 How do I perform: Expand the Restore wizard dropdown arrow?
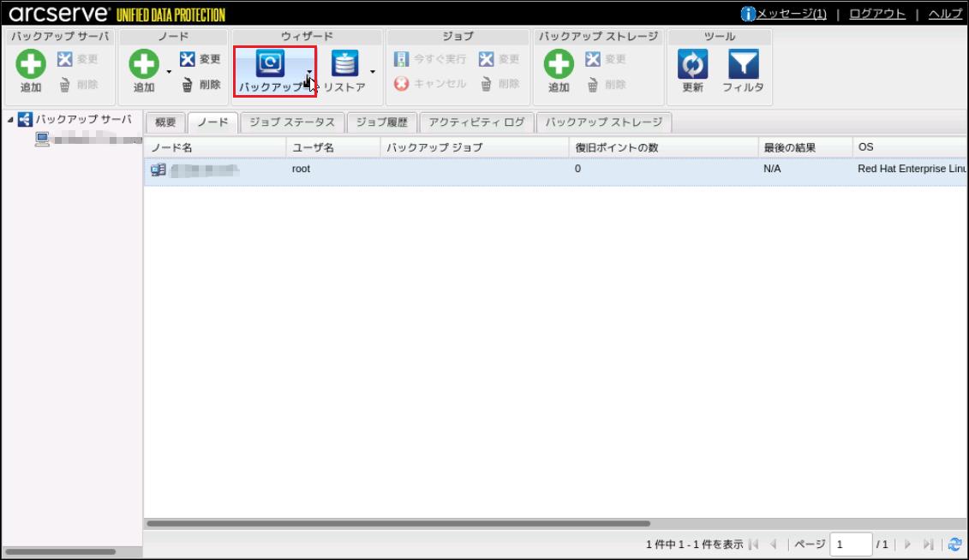click(x=373, y=71)
